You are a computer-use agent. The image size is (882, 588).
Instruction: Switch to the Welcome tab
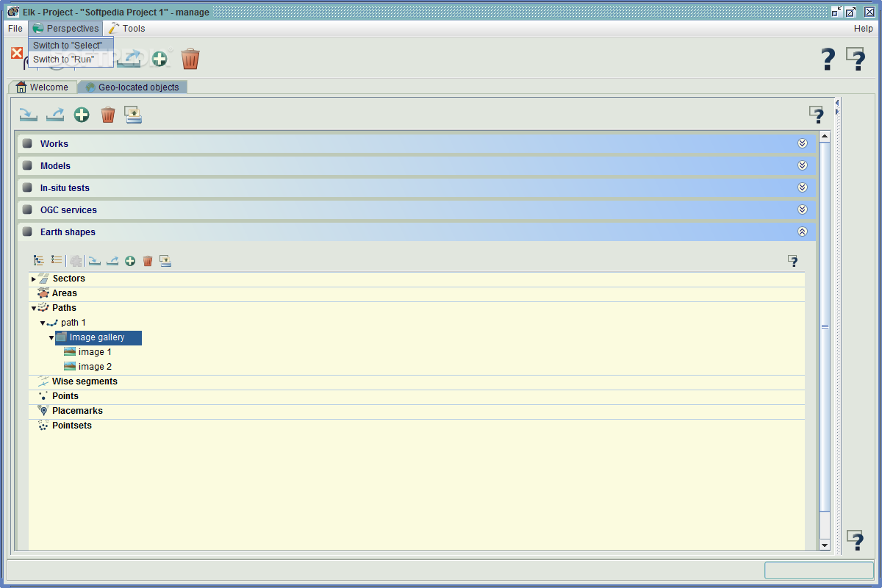[x=43, y=87]
